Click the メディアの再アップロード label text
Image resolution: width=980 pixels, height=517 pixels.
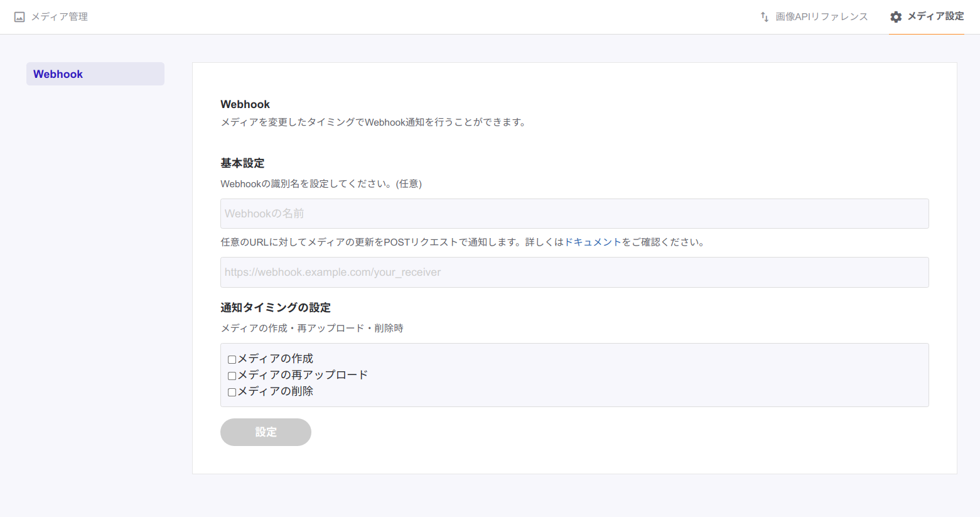point(303,375)
